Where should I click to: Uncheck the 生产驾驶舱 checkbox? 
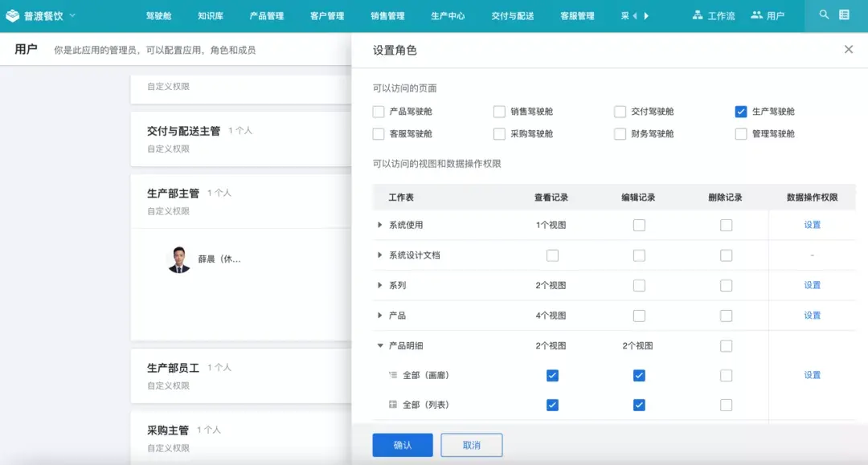tap(740, 112)
